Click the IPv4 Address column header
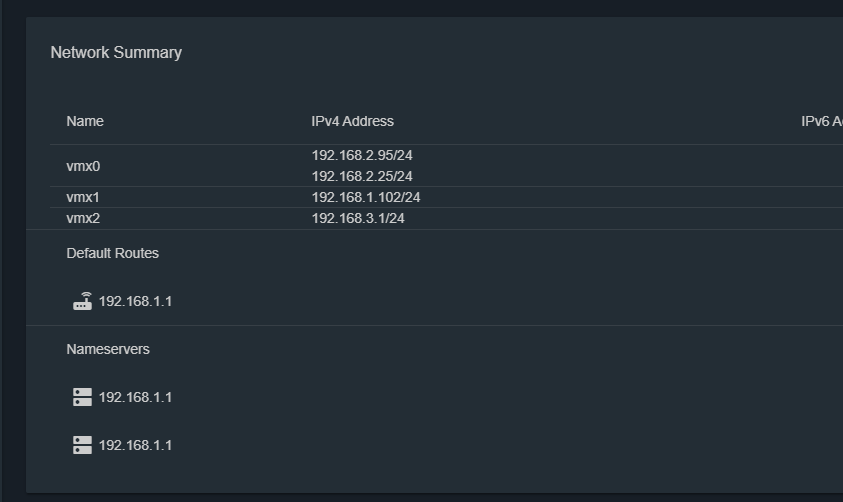Viewport: 843px width, 502px height. click(353, 121)
